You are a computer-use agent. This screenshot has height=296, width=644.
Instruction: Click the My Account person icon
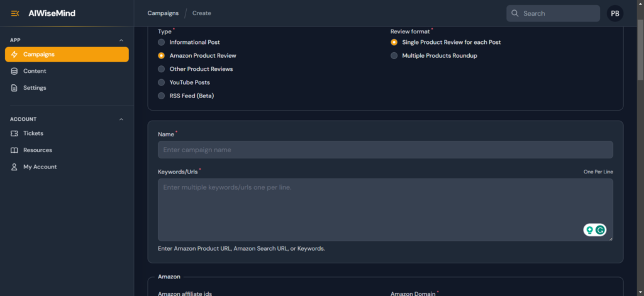(14, 167)
